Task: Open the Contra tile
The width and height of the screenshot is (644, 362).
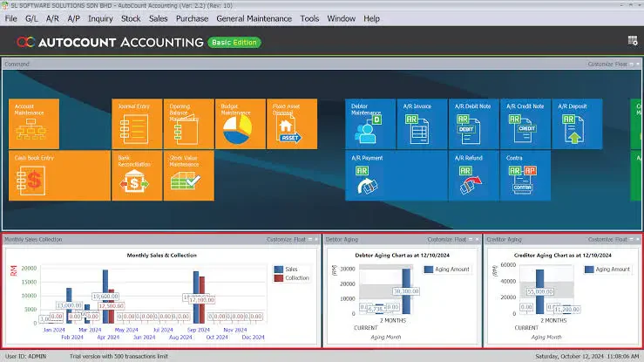Action: coord(525,175)
